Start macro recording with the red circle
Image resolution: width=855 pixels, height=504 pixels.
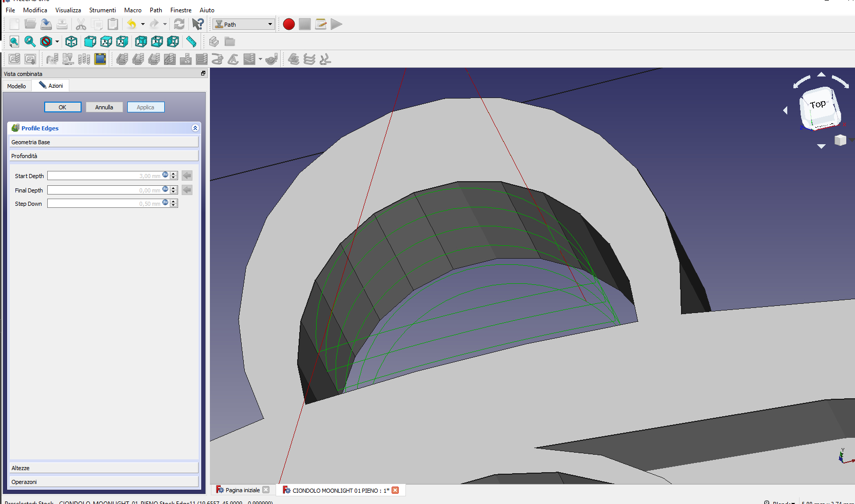(x=289, y=24)
